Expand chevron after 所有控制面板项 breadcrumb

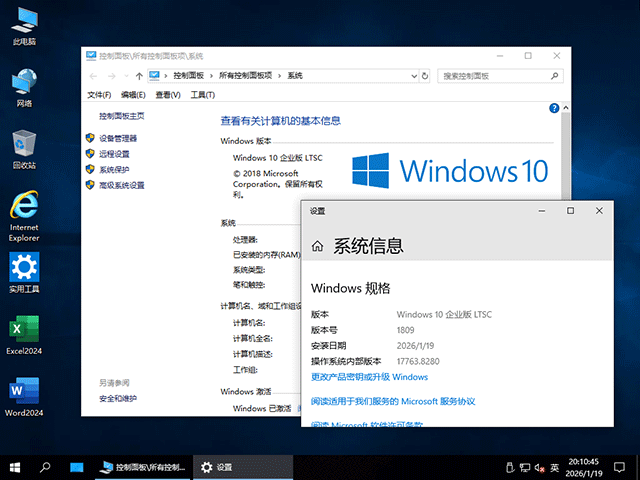280,76
